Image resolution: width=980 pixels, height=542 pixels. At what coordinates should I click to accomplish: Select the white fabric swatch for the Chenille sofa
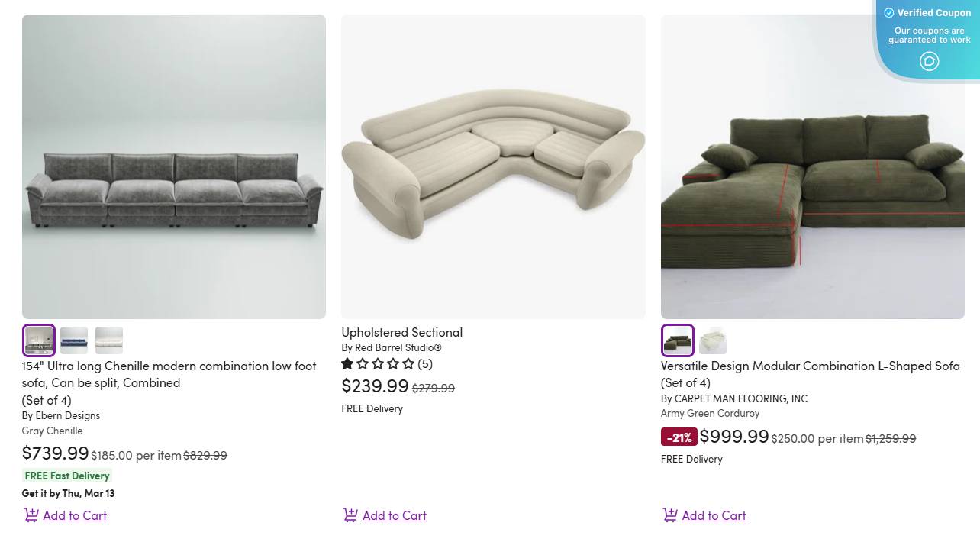[x=108, y=340]
